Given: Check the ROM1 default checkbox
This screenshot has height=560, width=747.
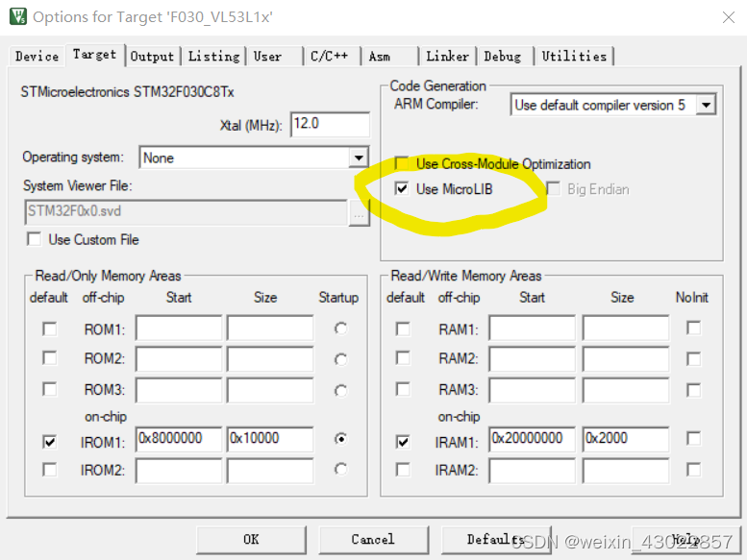Looking at the screenshot, I should (x=50, y=329).
